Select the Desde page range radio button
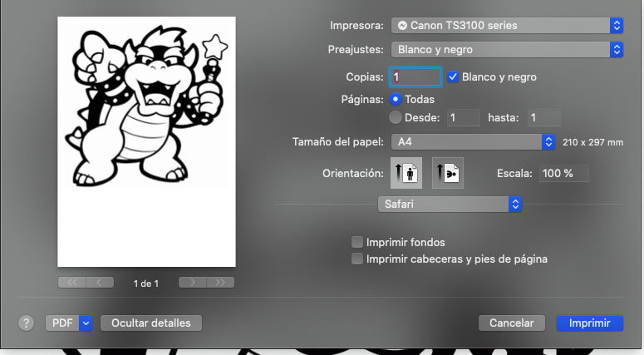Screen dimensions: 644x355 395,117
